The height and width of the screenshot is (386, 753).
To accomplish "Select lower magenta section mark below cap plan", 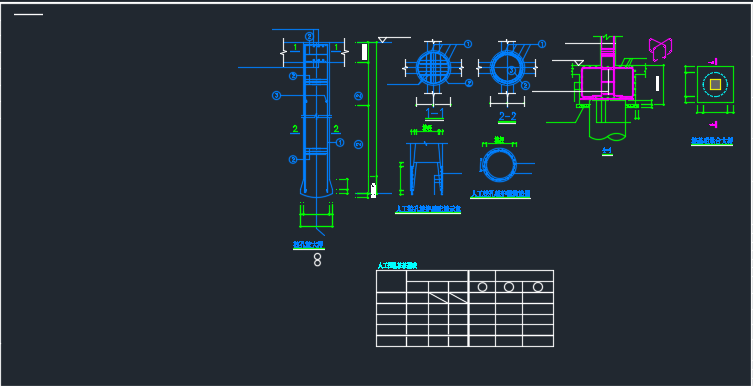I will click(714, 124).
